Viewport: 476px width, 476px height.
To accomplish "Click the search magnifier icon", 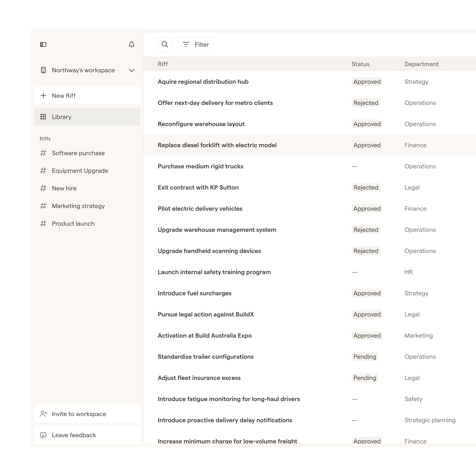I will [x=165, y=44].
